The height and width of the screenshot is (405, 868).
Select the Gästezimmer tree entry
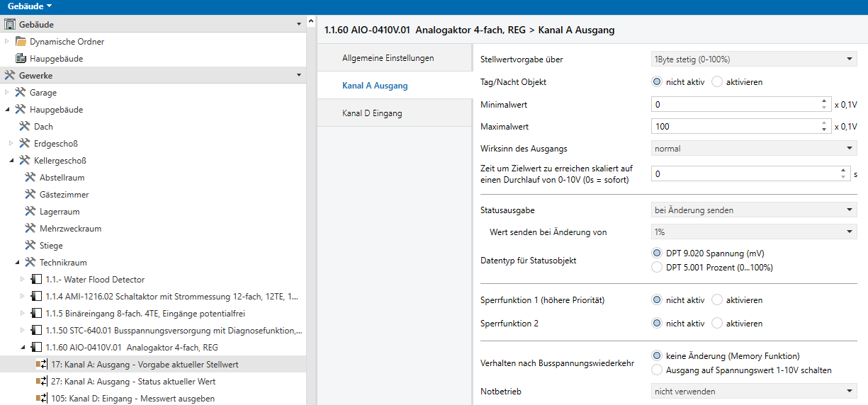(64, 195)
